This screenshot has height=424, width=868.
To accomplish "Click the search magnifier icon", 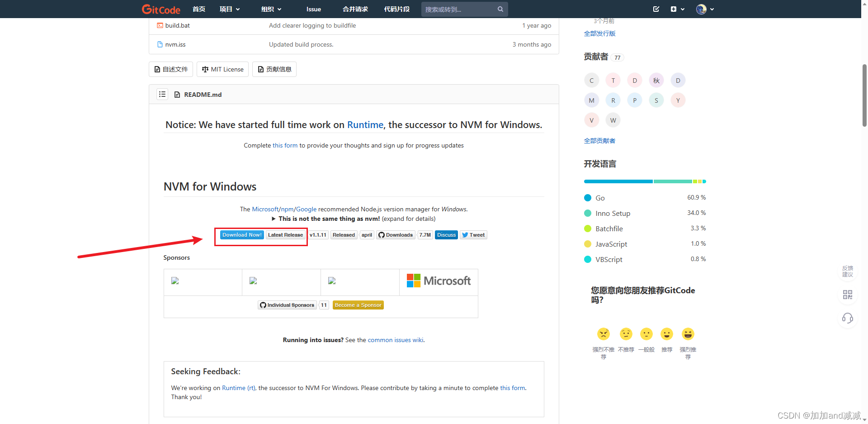I will (500, 9).
